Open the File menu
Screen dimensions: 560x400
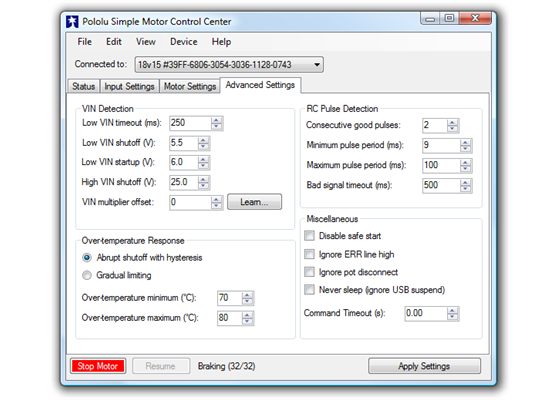(85, 42)
